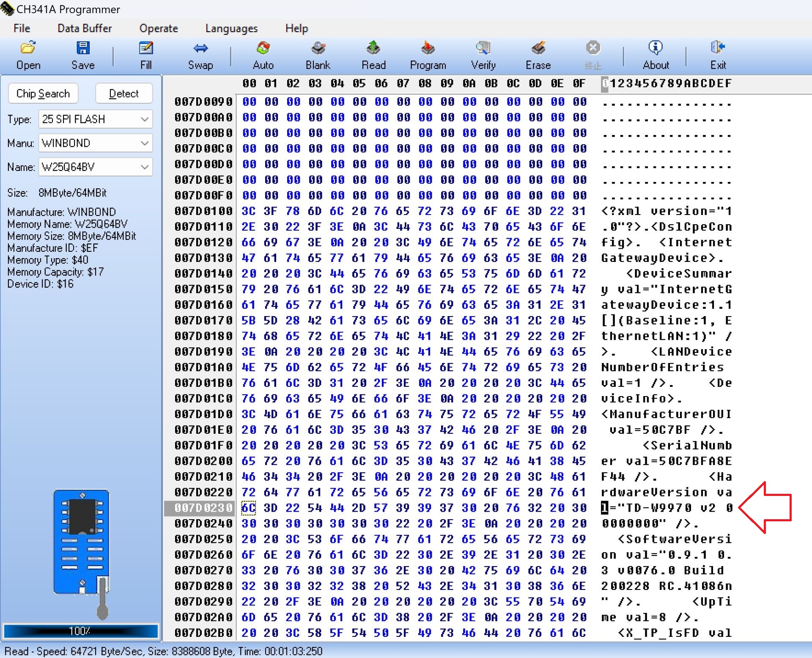812x658 pixels.
Task: Click the 'Size: 8MByte/64MBit' label
Action: 57,193
